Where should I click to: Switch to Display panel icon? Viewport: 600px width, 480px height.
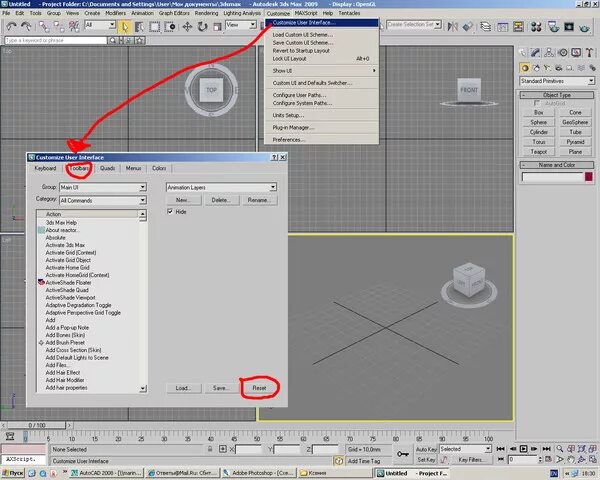576,52
